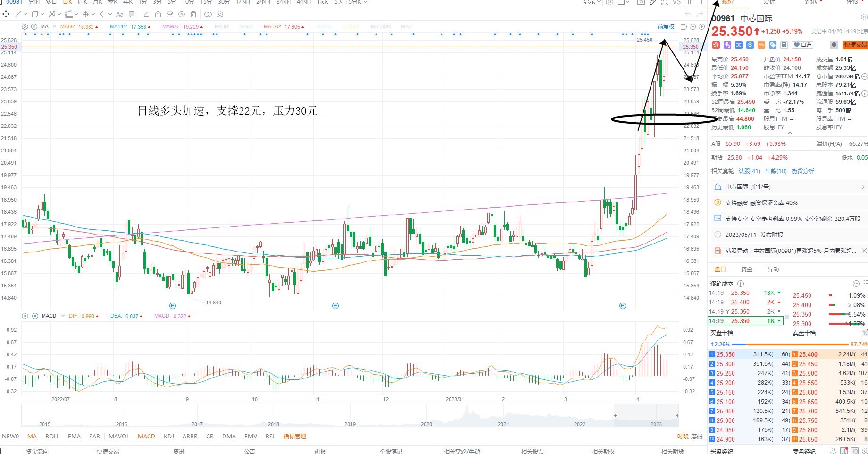Screen dimensions: 868x454
Task: Take chart screenshot with camera icon
Action: [641, 2]
